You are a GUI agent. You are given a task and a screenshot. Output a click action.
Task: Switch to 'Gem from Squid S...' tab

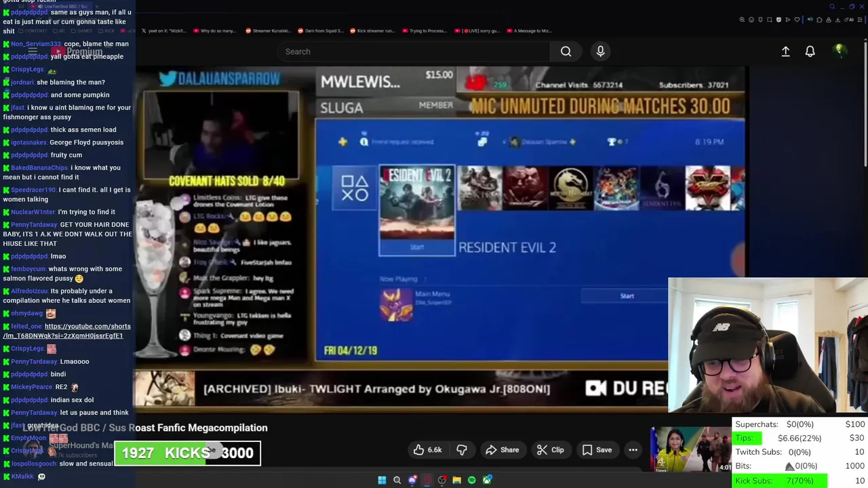[321, 30]
